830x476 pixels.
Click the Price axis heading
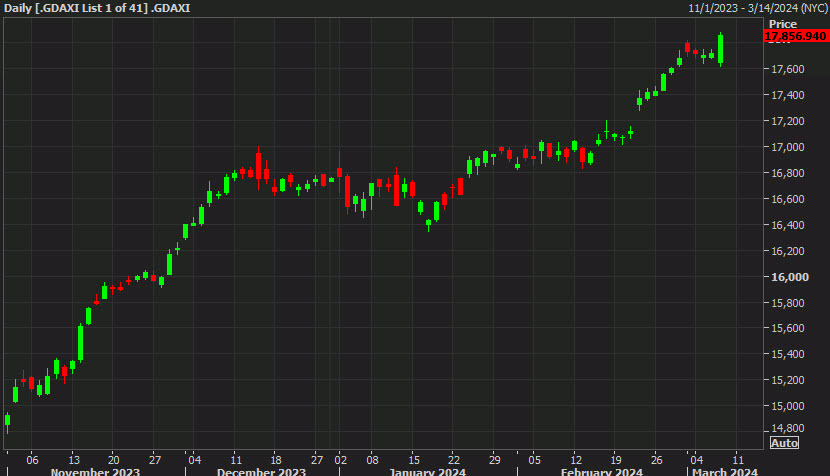click(x=783, y=24)
